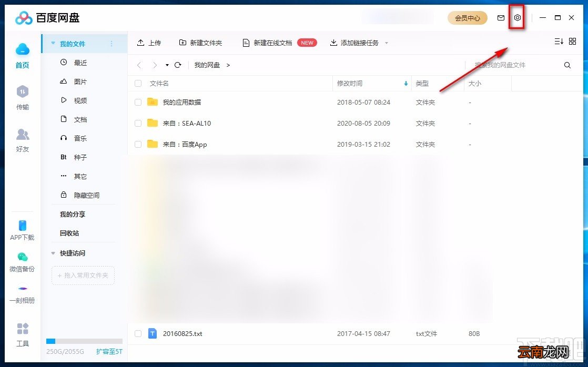The width and height of the screenshot is (588, 367).
Task: Click the 250G/2055G storage text
Action: pyautogui.click(x=65, y=352)
